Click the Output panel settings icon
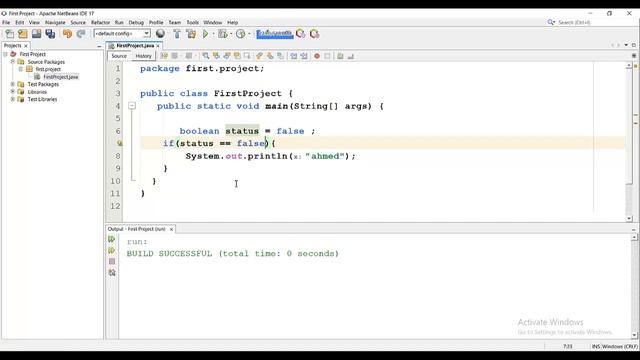The height and width of the screenshot is (360, 640). [112, 272]
